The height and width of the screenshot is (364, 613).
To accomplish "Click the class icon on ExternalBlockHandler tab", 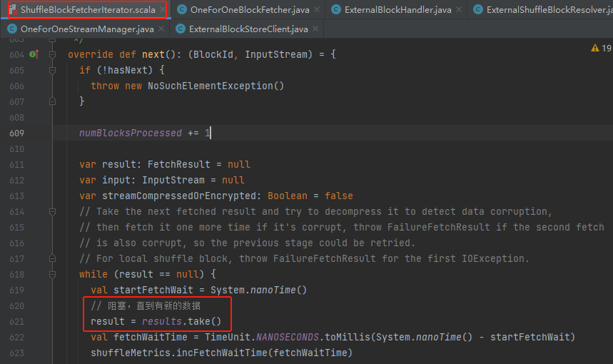I will click(x=336, y=9).
